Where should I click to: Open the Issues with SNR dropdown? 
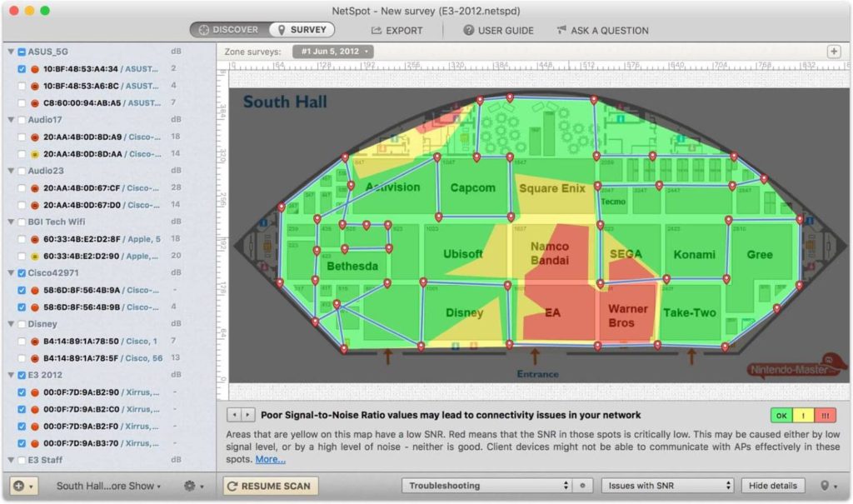(666, 486)
